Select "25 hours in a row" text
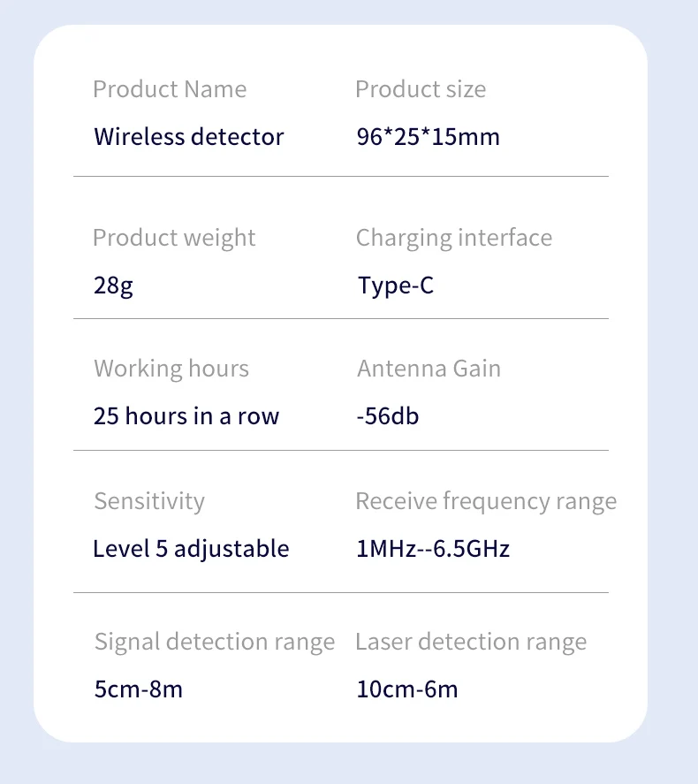This screenshot has height=784, width=698. pyautogui.click(x=186, y=416)
